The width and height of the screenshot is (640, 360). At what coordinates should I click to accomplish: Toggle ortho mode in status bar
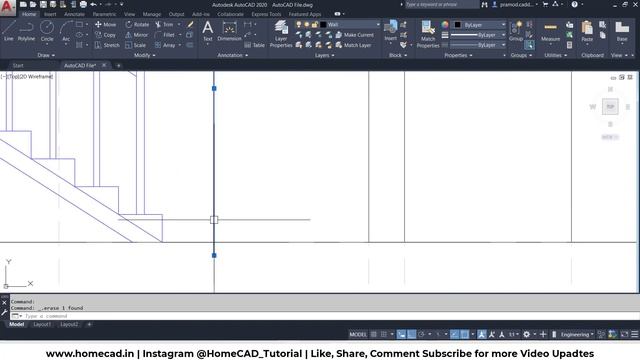[x=411, y=334]
